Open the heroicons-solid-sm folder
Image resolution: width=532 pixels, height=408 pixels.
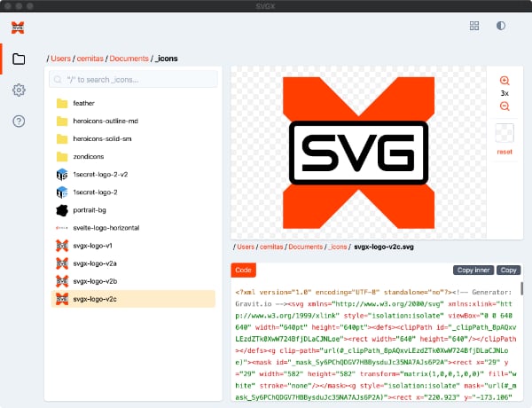coord(133,139)
